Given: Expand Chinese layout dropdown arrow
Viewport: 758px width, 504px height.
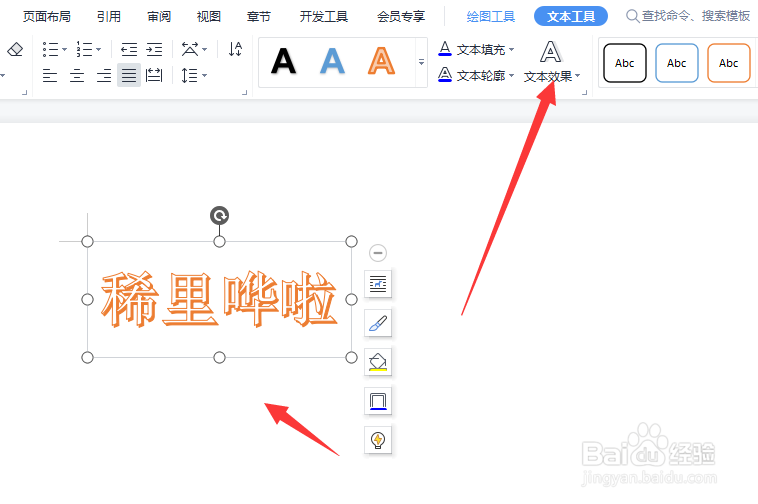Looking at the screenshot, I should (204, 49).
